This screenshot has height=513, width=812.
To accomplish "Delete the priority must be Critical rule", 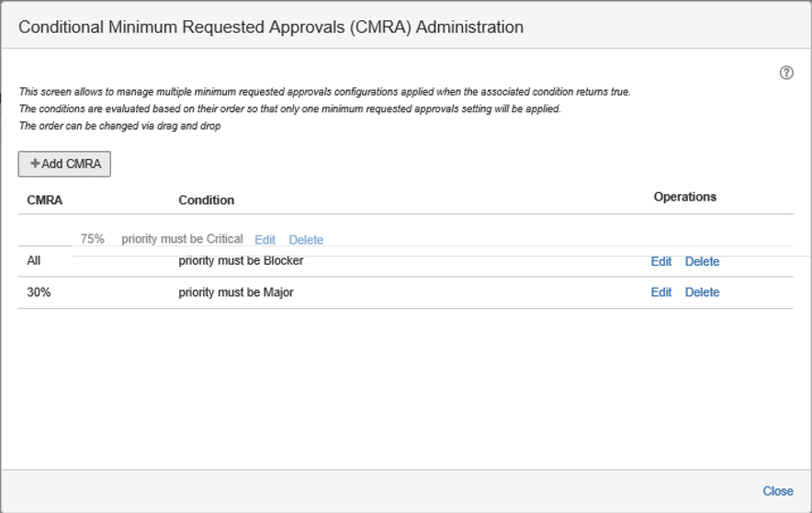I will click(306, 240).
